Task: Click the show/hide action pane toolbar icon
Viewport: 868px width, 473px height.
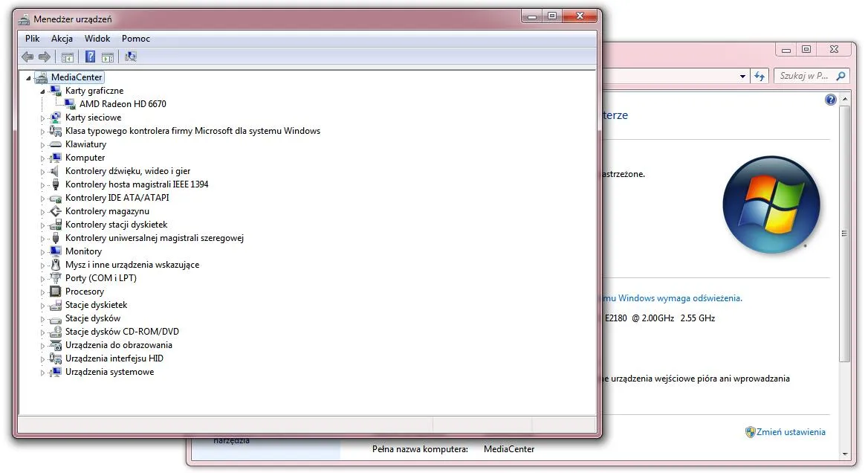Action: click(108, 57)
